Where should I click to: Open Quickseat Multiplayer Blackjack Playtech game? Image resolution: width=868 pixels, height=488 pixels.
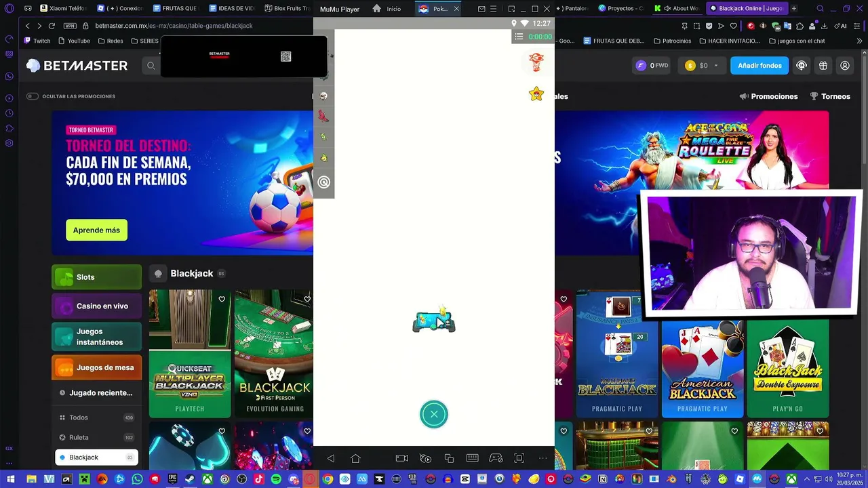[190, 354]
